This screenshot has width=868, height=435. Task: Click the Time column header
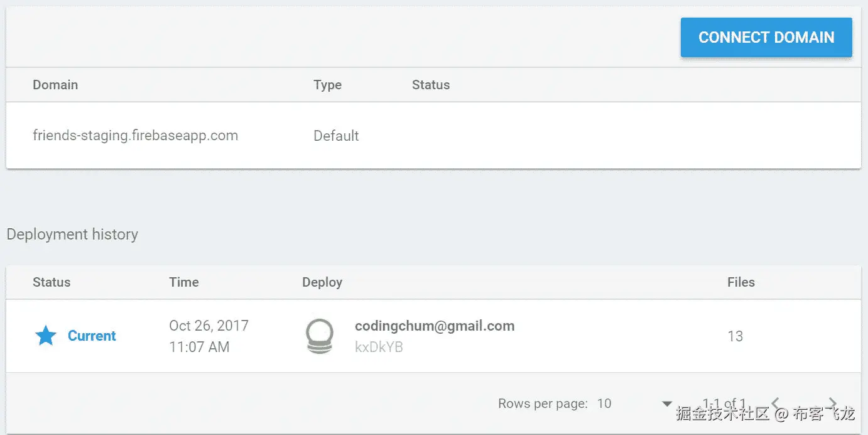(183, 282)
